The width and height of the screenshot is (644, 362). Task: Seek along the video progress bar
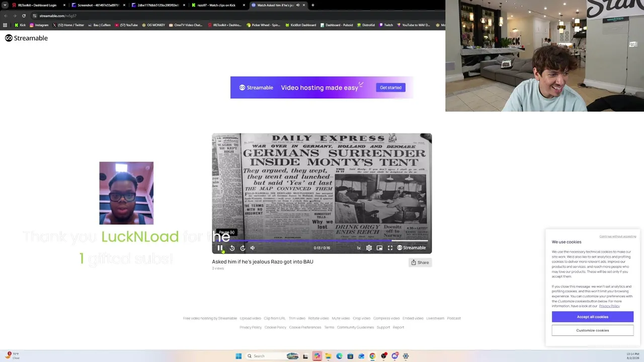pyautogui.click(x=321, y=241)
